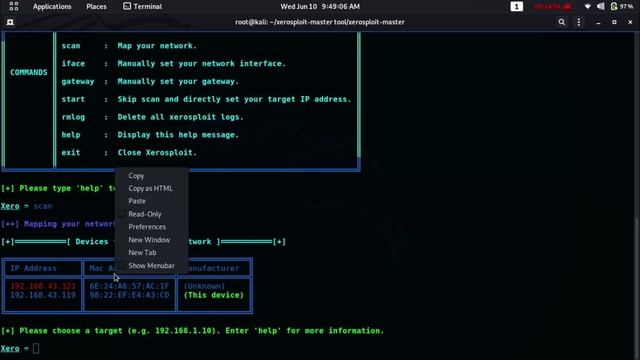The height and width of the screenshot is (360, 640).
Task: Minimize the terminal window
Action: click(598, 22)
